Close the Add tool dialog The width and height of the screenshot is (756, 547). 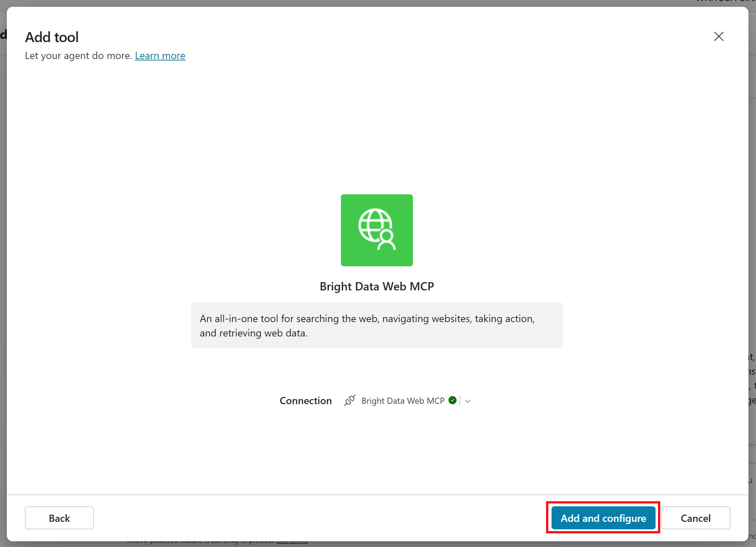(x=719, y=36)
